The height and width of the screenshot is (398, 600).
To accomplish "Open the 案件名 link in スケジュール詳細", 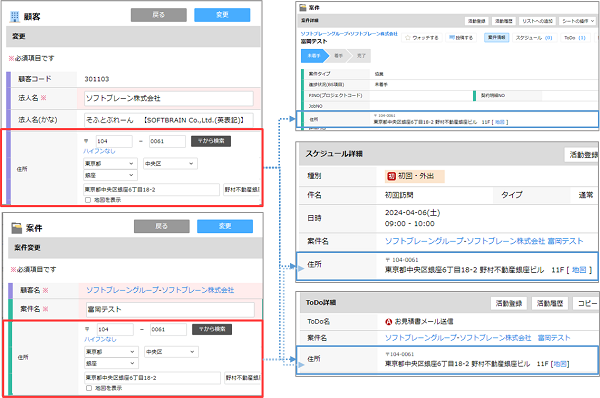I will tap(484, 241).
